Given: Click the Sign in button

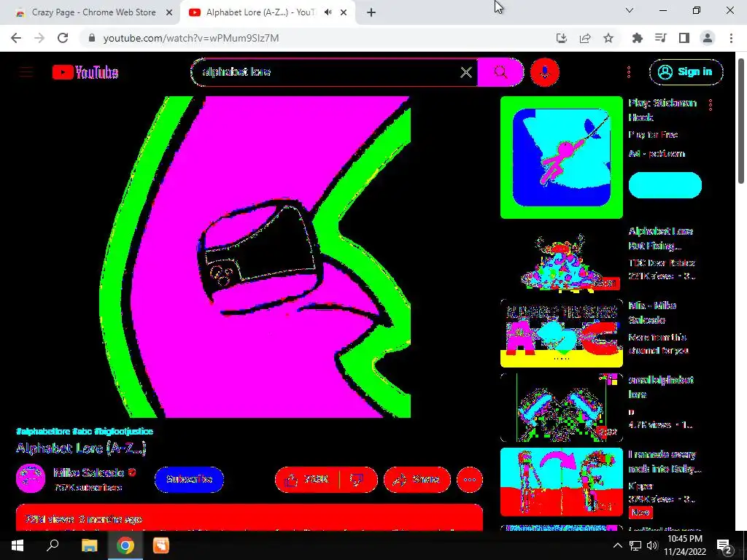Looking at the screenshot, I should point(686,72).
